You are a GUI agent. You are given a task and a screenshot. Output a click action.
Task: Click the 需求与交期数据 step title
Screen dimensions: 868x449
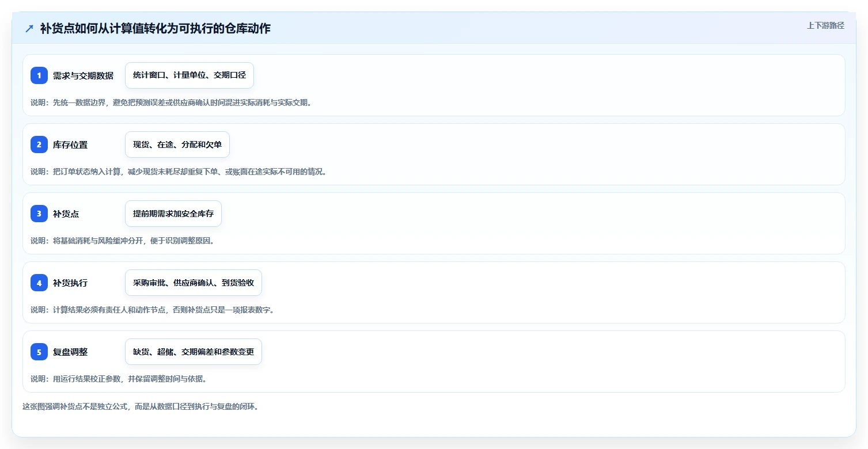click(x=83, y=75)
